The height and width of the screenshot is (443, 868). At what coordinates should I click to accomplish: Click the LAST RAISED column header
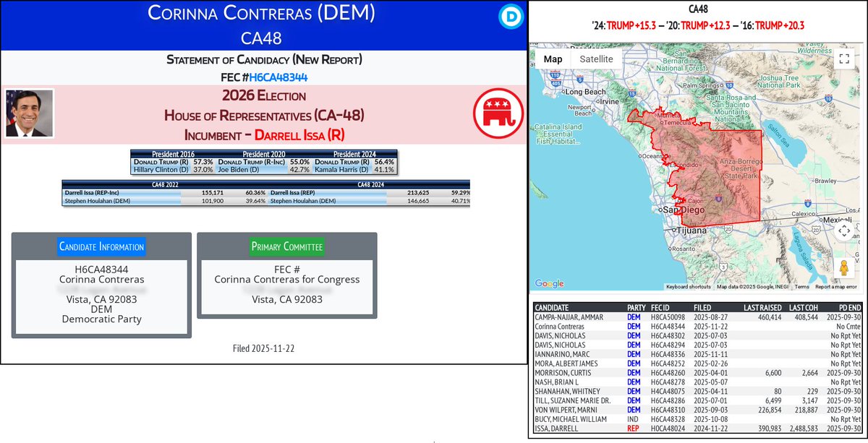pos(762,307)
